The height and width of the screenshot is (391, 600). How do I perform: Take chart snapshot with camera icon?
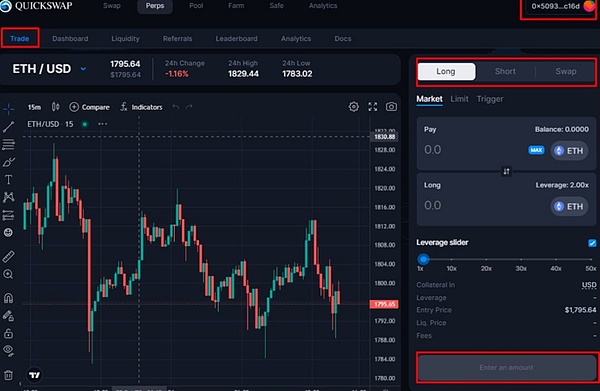(x=391, y=107)
